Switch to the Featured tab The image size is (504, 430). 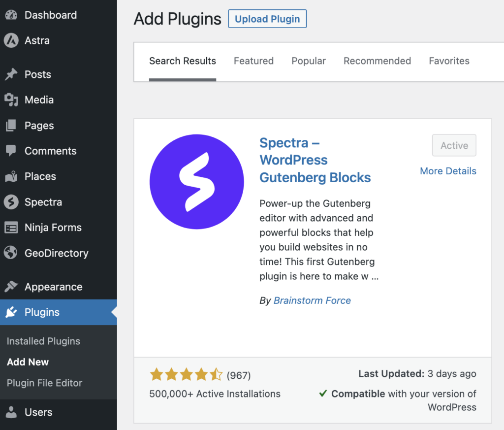253,61
